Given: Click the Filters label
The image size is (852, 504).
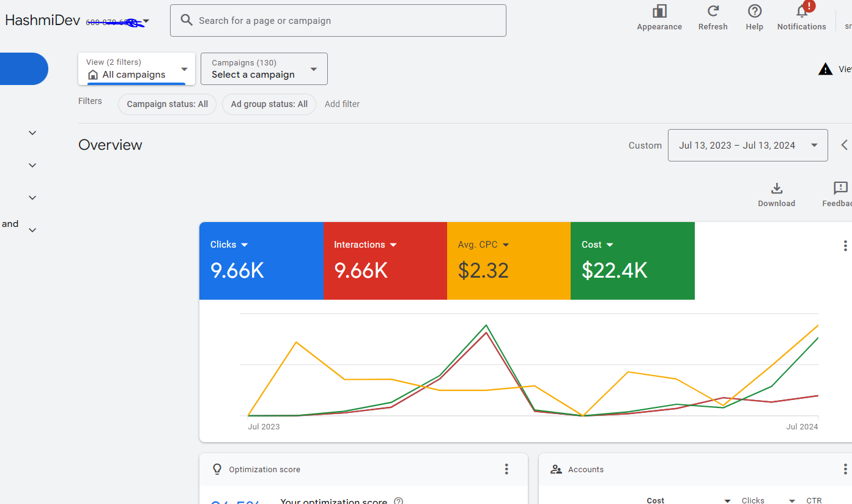Looking at the screenshot, I should (90, 101).
